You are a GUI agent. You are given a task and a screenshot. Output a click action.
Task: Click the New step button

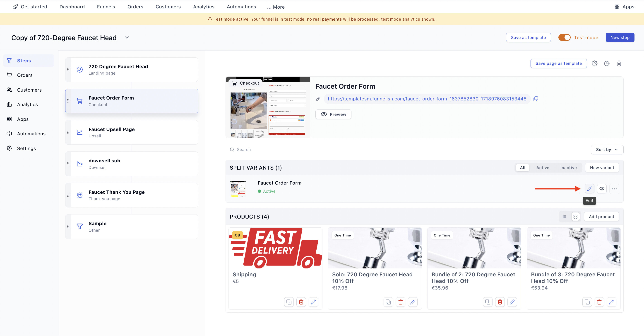click(x=620, y=38)
